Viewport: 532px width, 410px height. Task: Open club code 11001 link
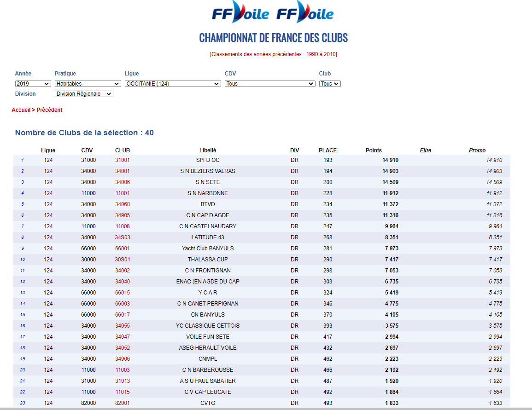coord(123,193)
